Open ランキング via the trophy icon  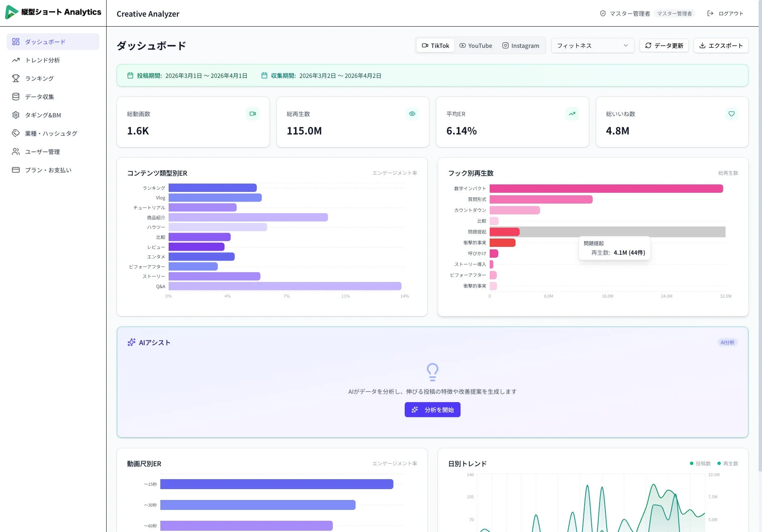click(16, 78)
